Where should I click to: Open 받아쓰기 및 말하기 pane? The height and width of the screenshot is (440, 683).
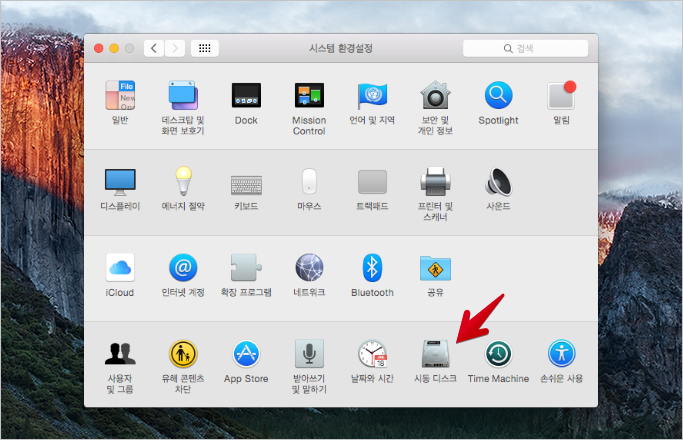pos(309,354)
